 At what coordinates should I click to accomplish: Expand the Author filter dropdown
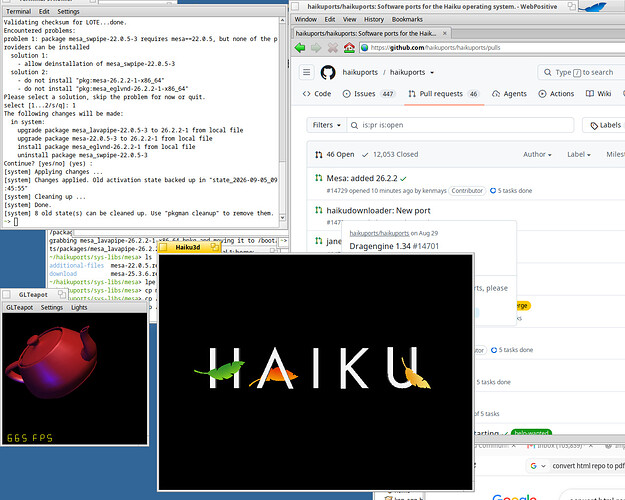(x=537, y=154)
